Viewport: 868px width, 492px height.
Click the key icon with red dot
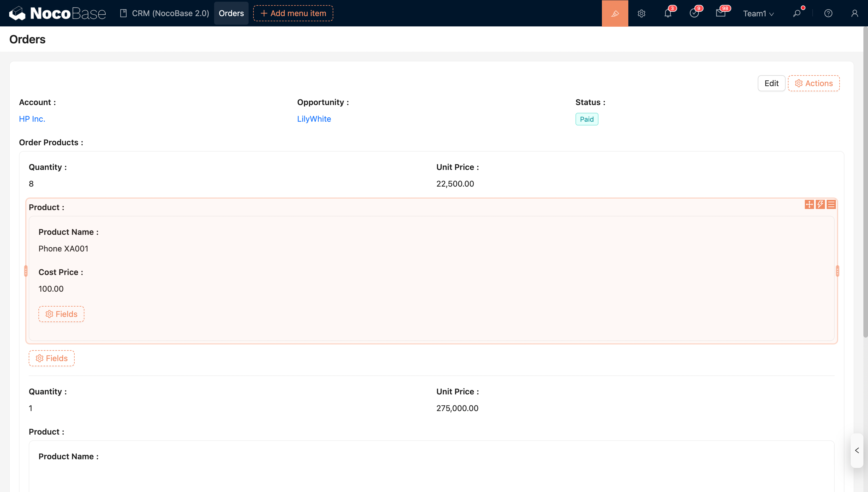pos(797,13)
